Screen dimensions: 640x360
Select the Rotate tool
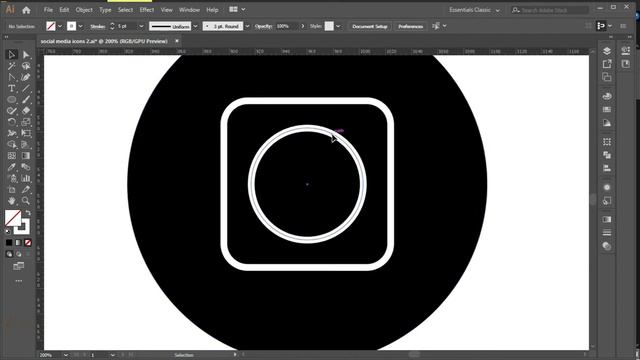pyautogui.click(x=11, y=122)
